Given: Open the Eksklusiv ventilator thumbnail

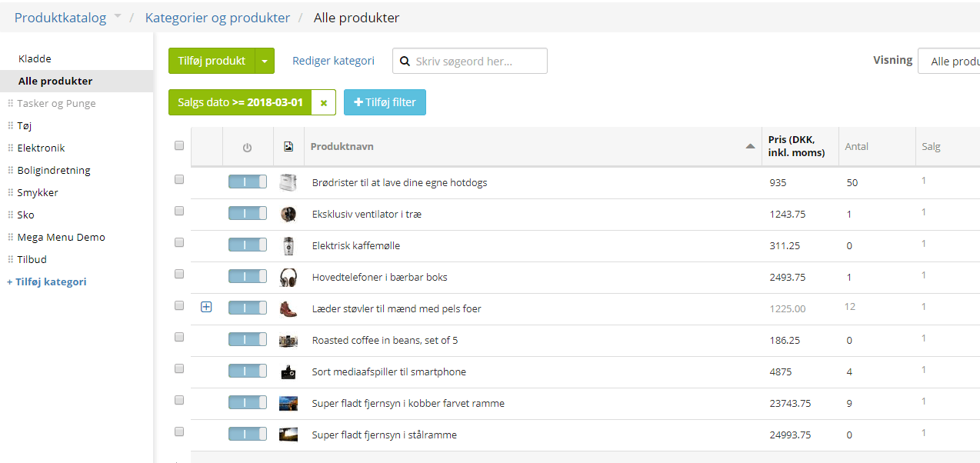Looking at the screenshot, I should point(288,214).
